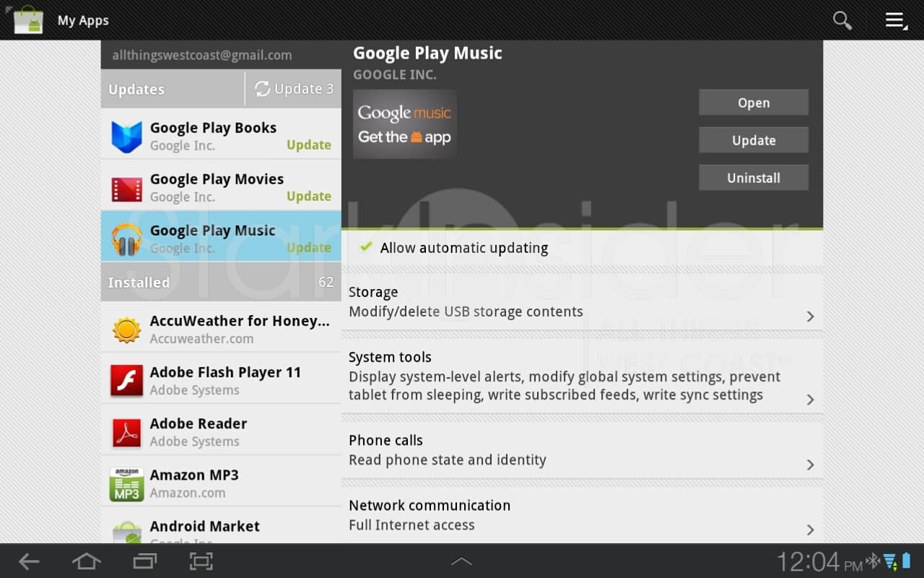
Task: Tap the Adobe Flash Player icon
Action: click(x=126, y=381)
